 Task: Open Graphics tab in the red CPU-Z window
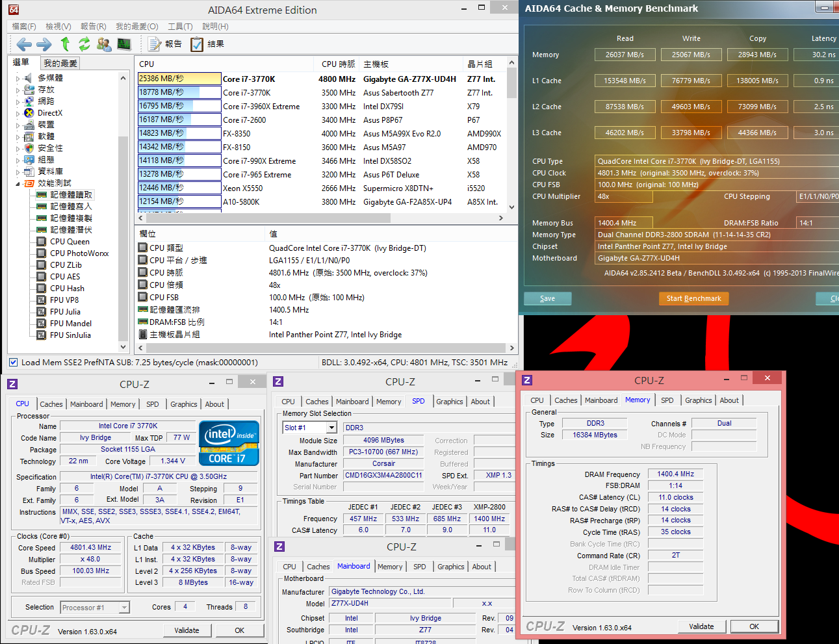(x=698, y=400)
